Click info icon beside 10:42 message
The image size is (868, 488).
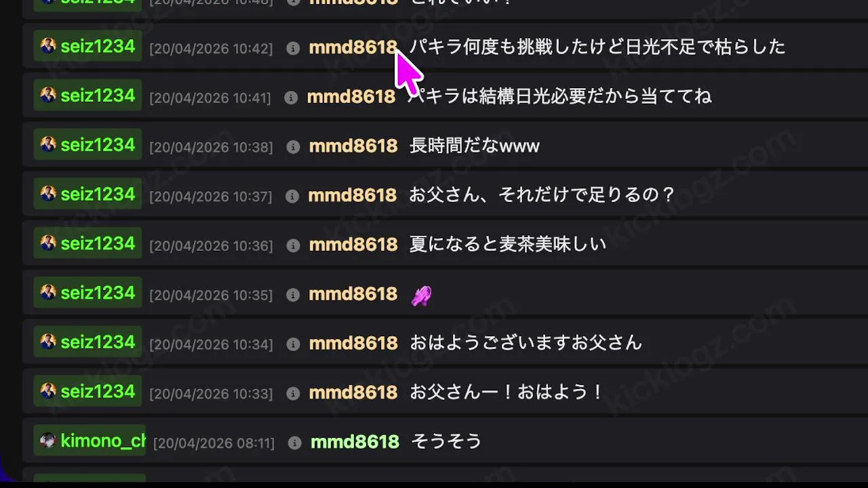click(x=293, y=48)
